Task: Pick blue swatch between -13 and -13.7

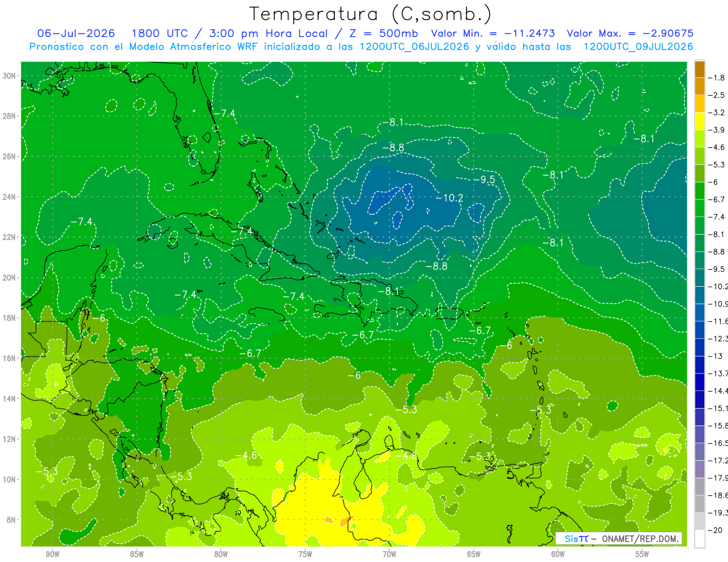Action: coord(699,364)
